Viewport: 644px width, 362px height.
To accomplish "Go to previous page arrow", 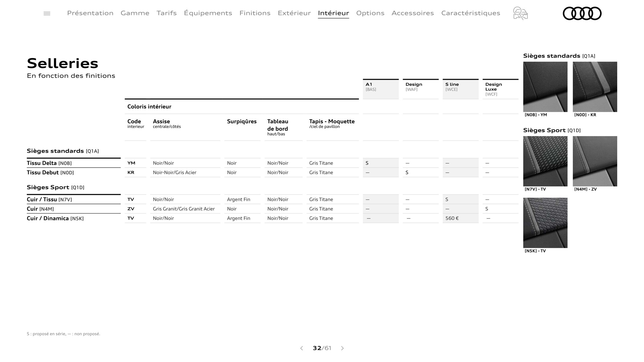I will [x=301, y=348].
